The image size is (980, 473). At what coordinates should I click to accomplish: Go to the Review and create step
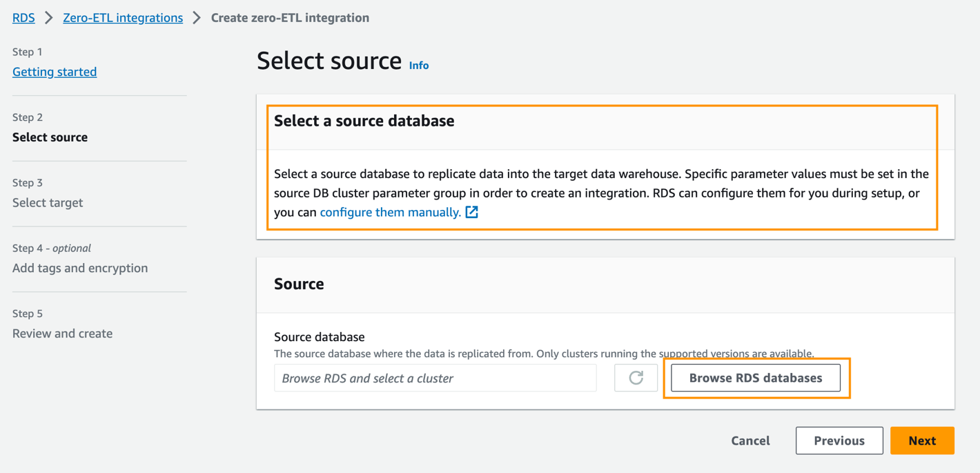(x=62, y=334)
